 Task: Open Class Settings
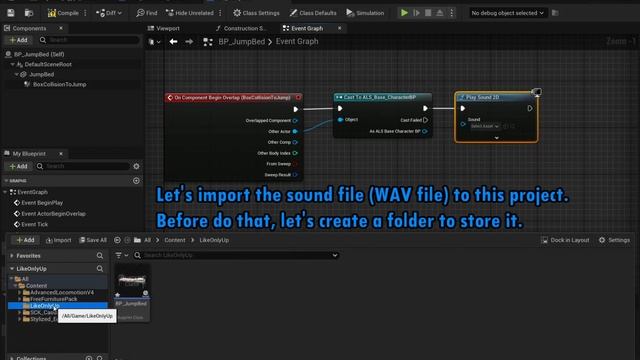point(256,13)
